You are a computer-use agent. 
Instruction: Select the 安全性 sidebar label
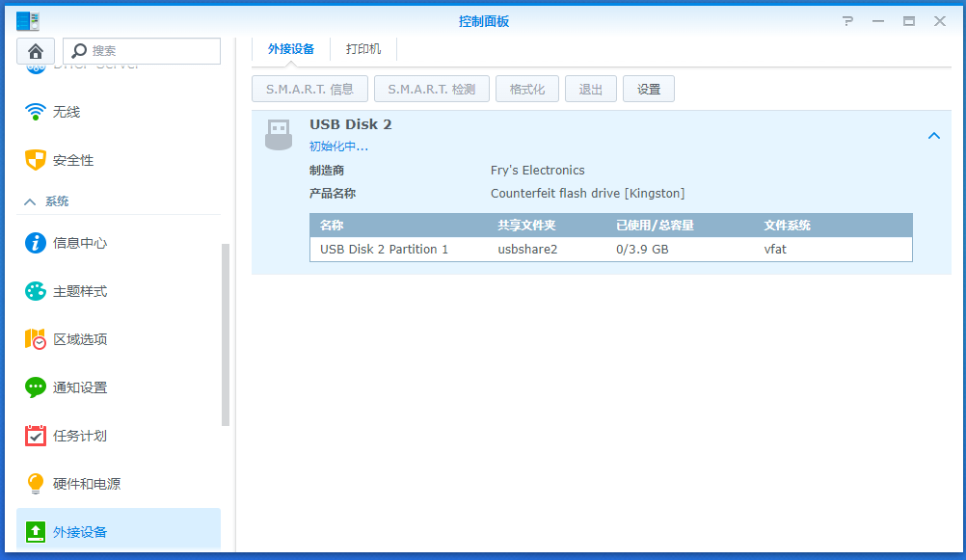(73, 160)
